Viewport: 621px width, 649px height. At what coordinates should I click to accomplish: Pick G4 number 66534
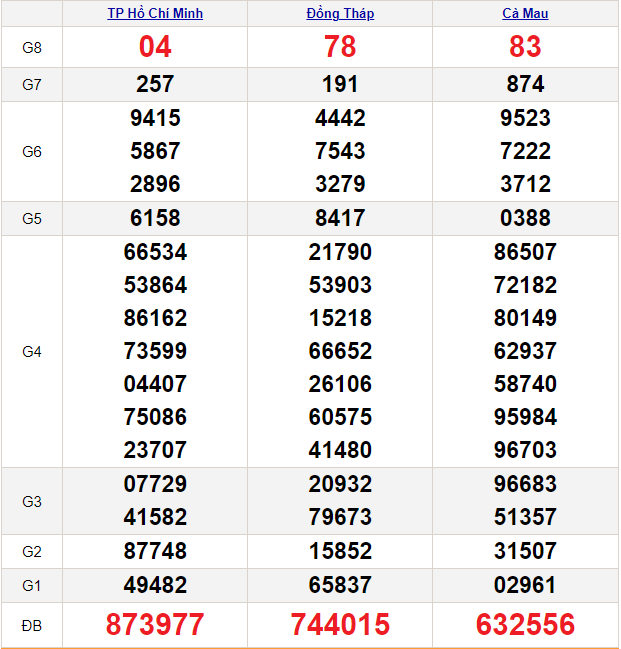click(x=155, y=252)
